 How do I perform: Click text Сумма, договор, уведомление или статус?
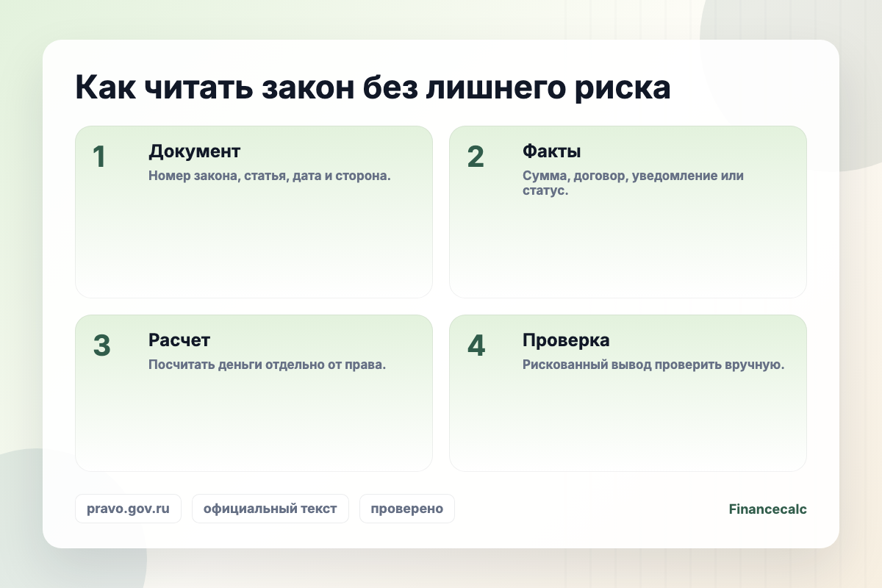(633, 184)
